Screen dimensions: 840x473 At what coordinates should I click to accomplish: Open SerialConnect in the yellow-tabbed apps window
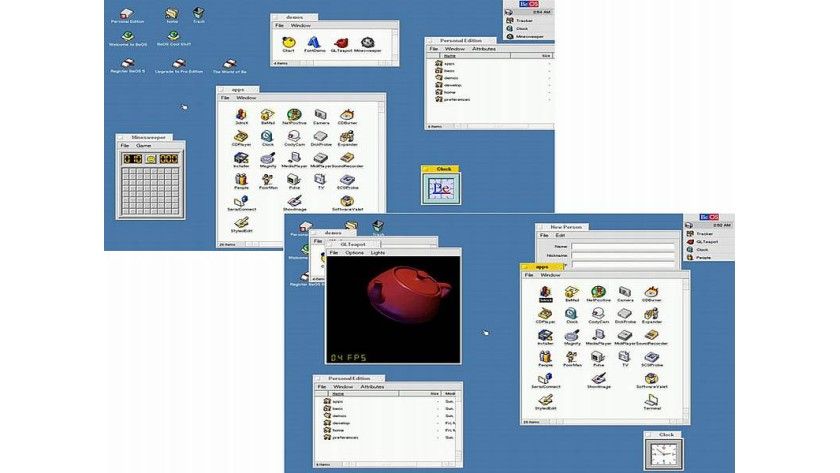[x=545, y=381]
